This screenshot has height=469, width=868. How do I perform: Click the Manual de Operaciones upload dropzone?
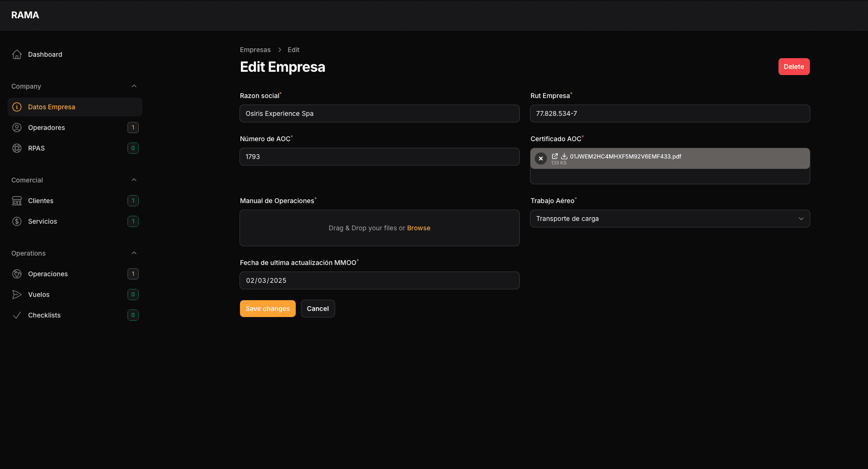[x=380, y=228]
